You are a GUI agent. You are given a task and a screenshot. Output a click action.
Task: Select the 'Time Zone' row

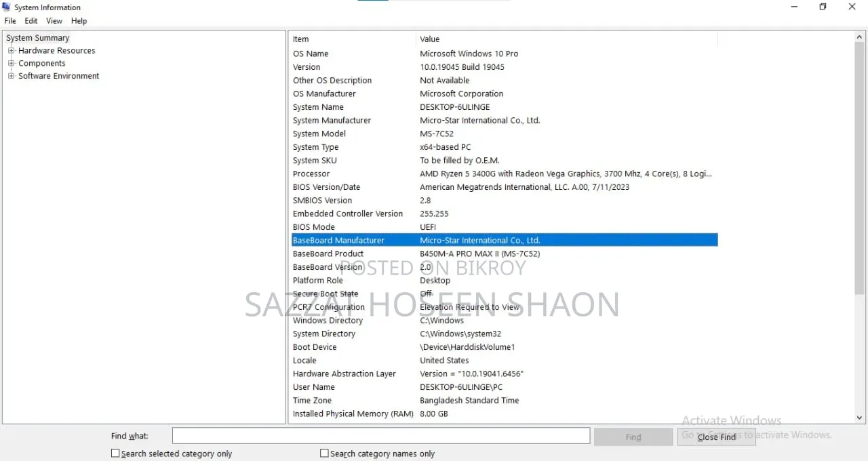(x=505, y=400)
